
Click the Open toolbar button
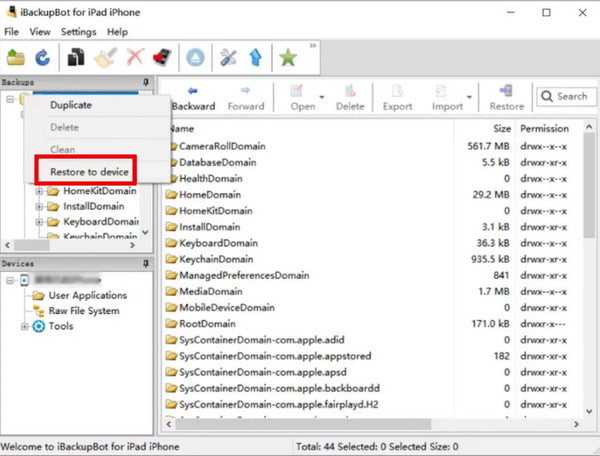(303, 98)
